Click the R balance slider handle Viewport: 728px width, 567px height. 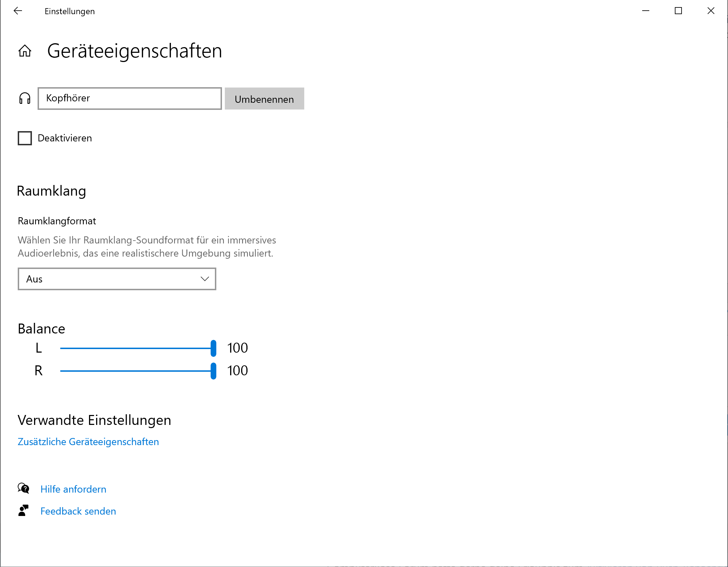214,371
